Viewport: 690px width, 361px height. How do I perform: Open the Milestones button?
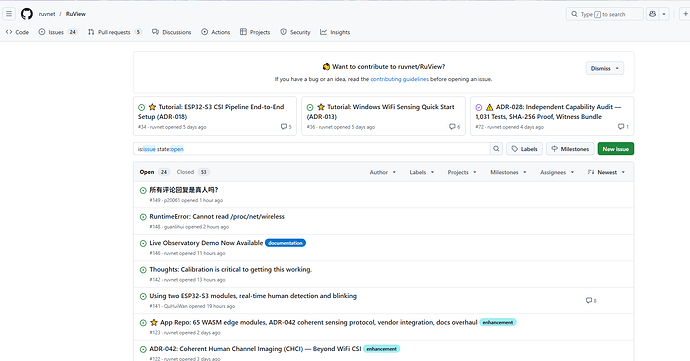point(570,149)
